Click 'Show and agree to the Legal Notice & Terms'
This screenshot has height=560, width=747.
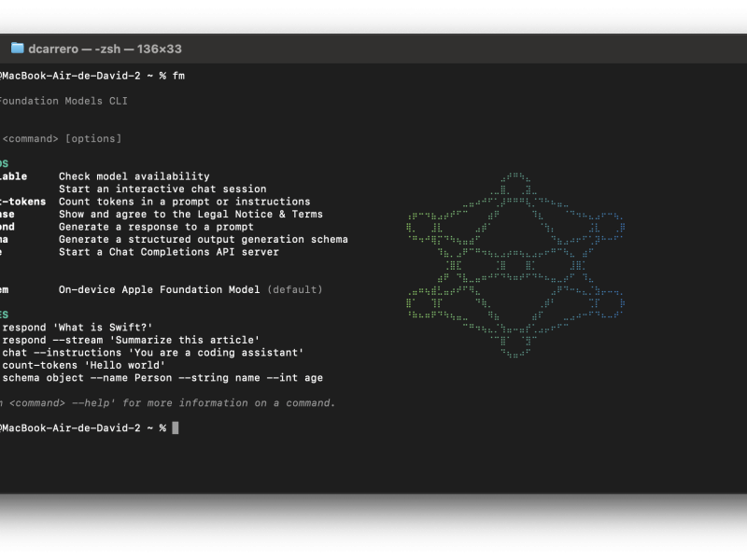[190, 215]
